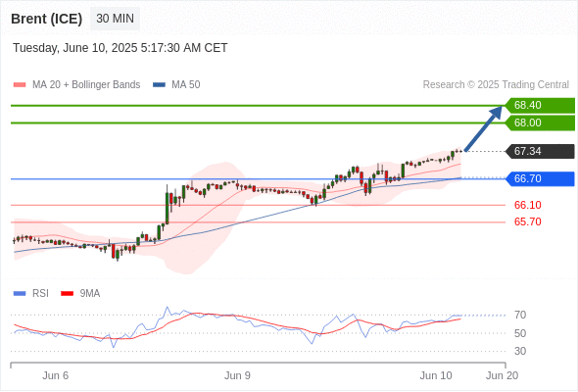Click the Brent (ICE) chart title
The height and width of the screenshot is (392, 578).
[x=46, y=19]
